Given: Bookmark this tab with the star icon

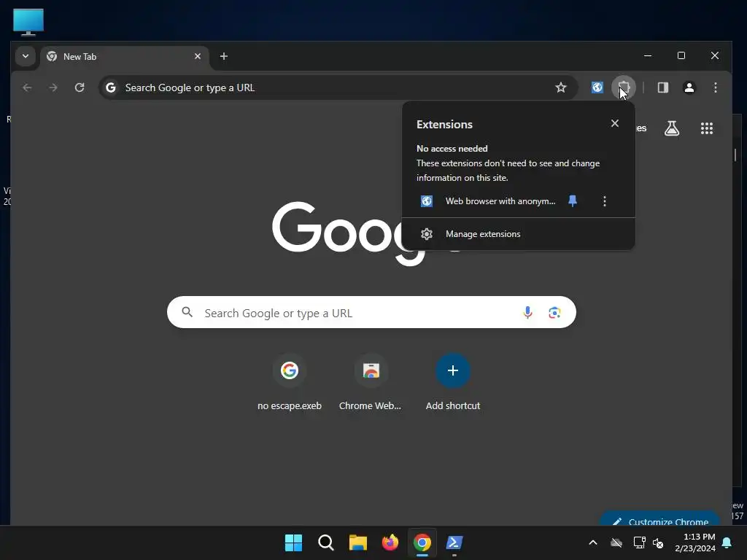Looking at the screenshot, I should (561, 87).
